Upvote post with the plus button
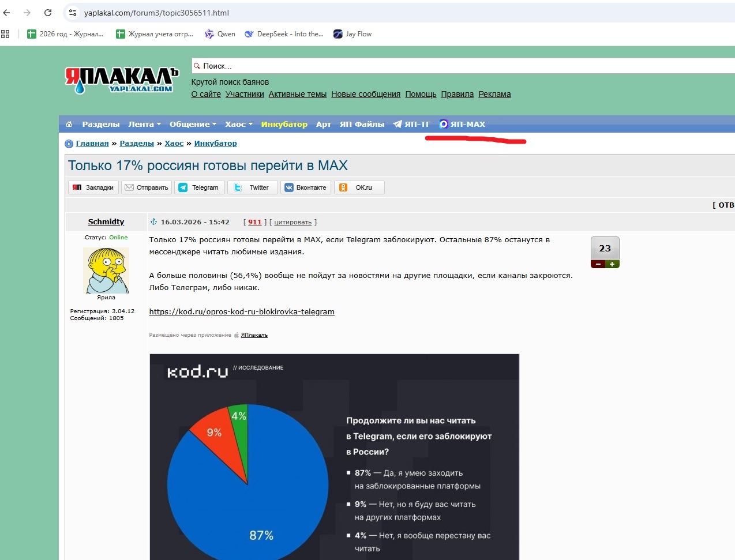Screen dimensions: 735x560 pos(612,264)
